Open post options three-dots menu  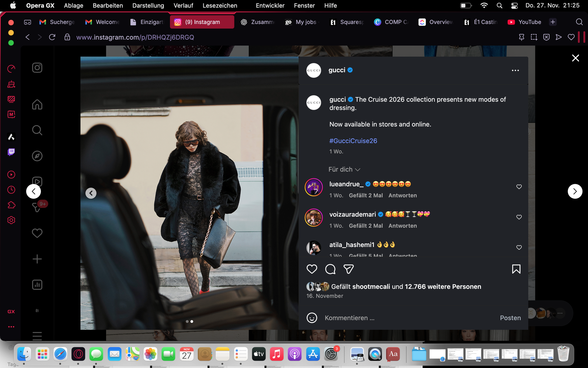click(515, 70)
